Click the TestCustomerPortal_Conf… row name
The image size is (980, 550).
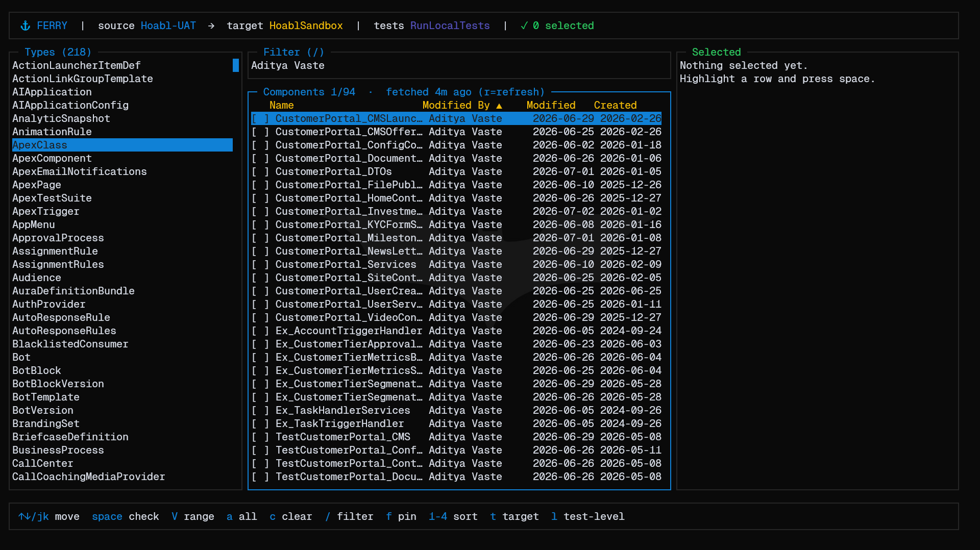point(349,450)
